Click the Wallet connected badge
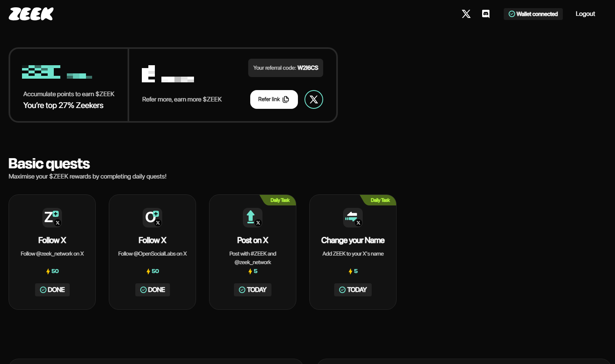This screenshot has width=615, height=364. (533, 14)
